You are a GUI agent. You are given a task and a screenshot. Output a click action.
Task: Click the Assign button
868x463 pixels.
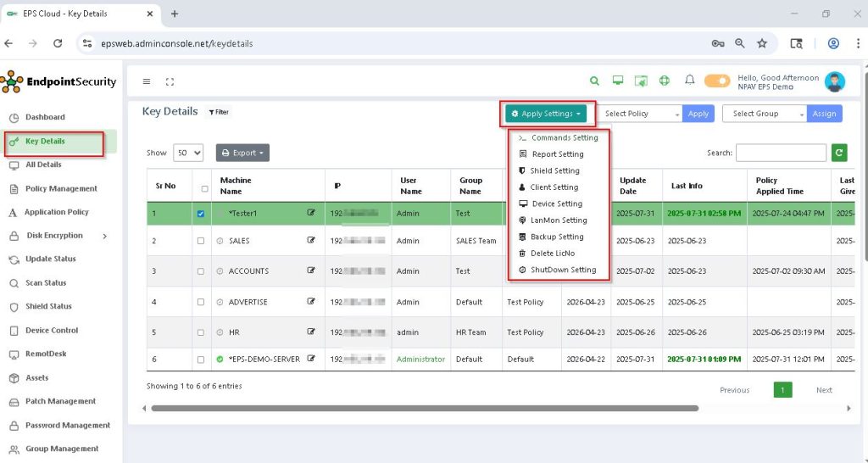(824, 114)
